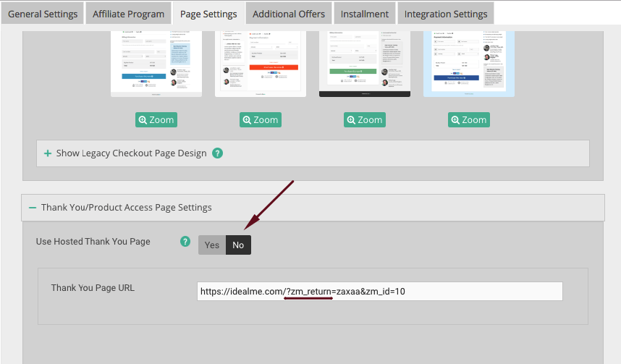Click inside the Thank You Page URL field

click(x=379, y=291)
